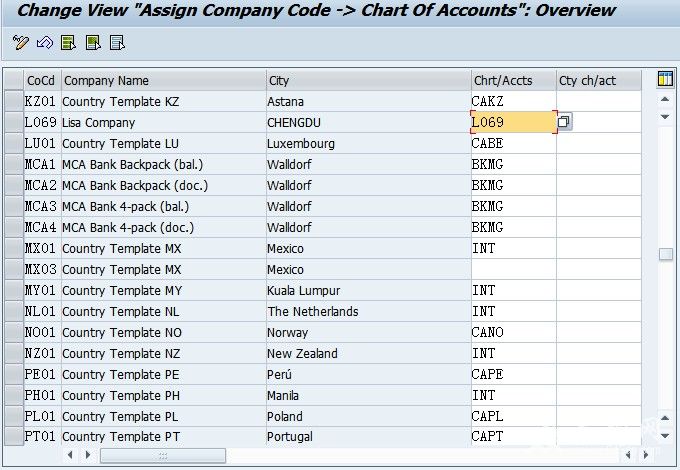Viewport: 680px width, 470px height.
Task: Click the bottom page-down scroll arrow
Action: (665, 435)
